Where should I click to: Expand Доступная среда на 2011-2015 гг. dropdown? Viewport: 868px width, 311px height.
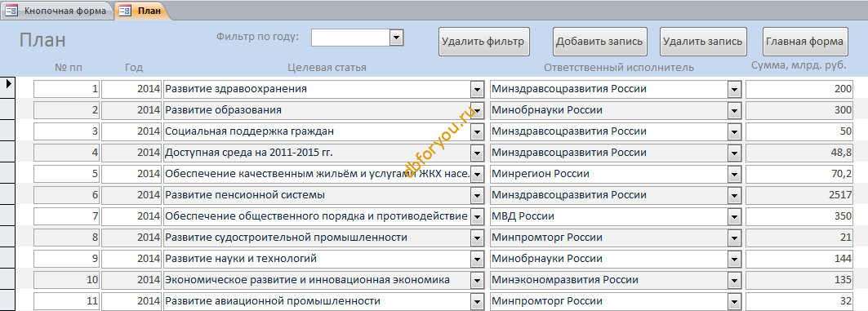[477, 153]
